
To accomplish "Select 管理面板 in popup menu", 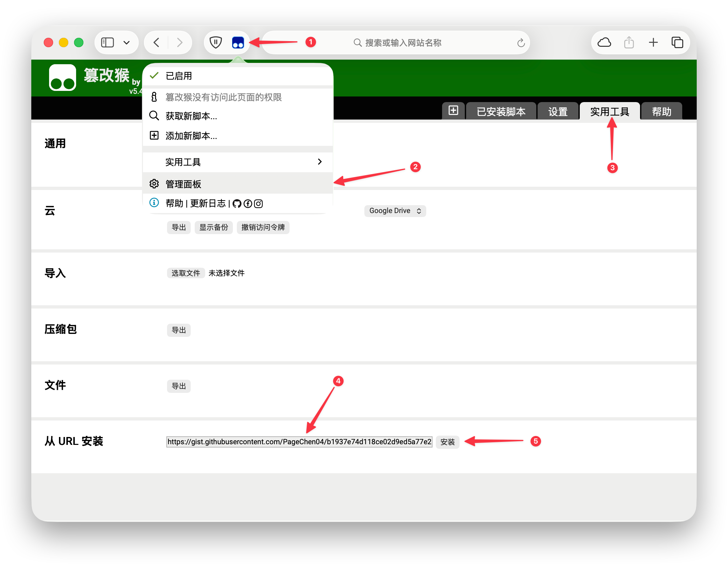I will tap(183, 184).
